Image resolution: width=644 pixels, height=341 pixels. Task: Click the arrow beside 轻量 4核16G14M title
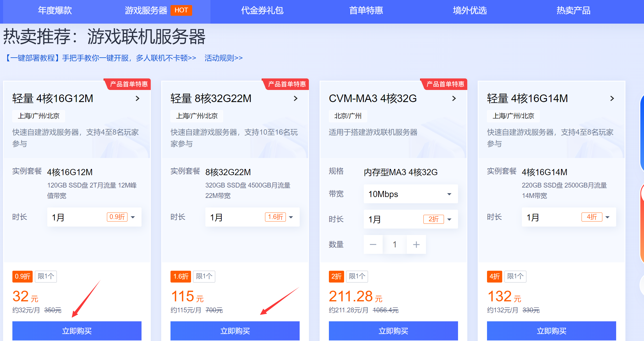click(612, 98)
